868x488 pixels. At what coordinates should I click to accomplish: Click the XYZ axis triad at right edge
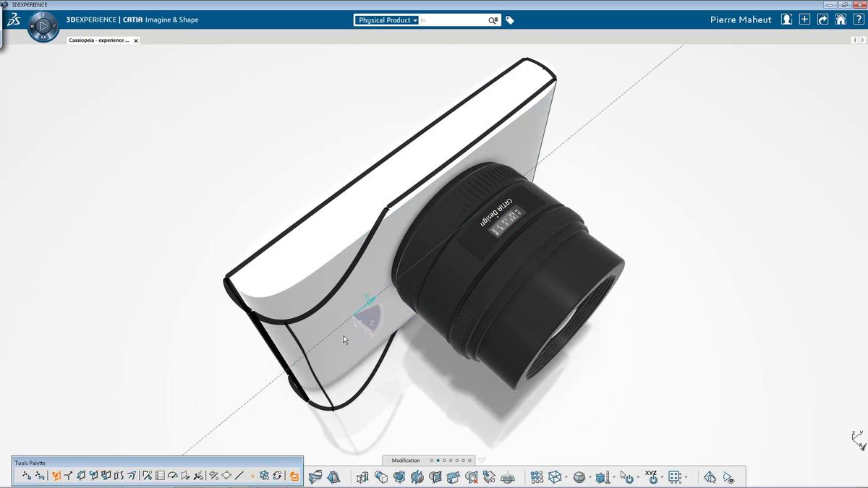[859, 440]
